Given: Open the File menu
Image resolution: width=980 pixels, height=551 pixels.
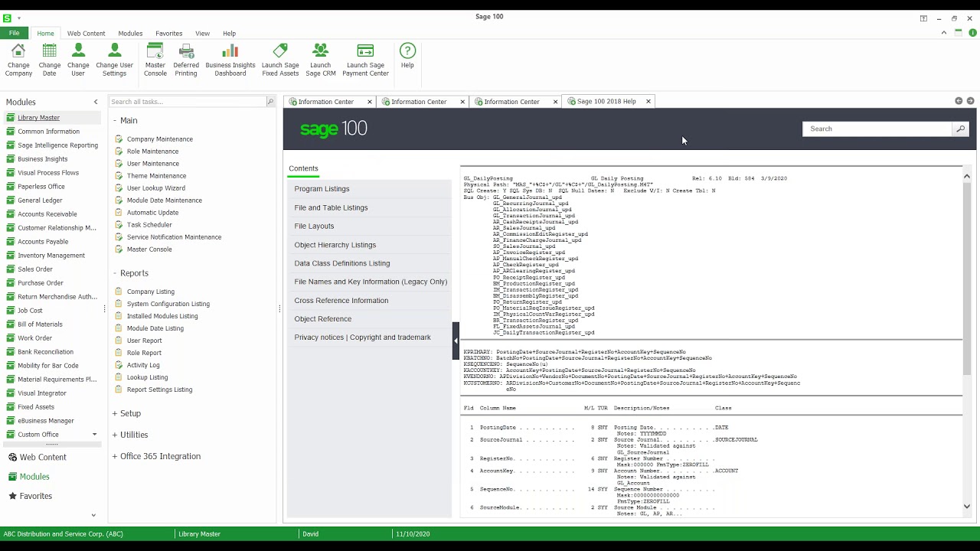Looking at the screenshot, I should [15, 34].
